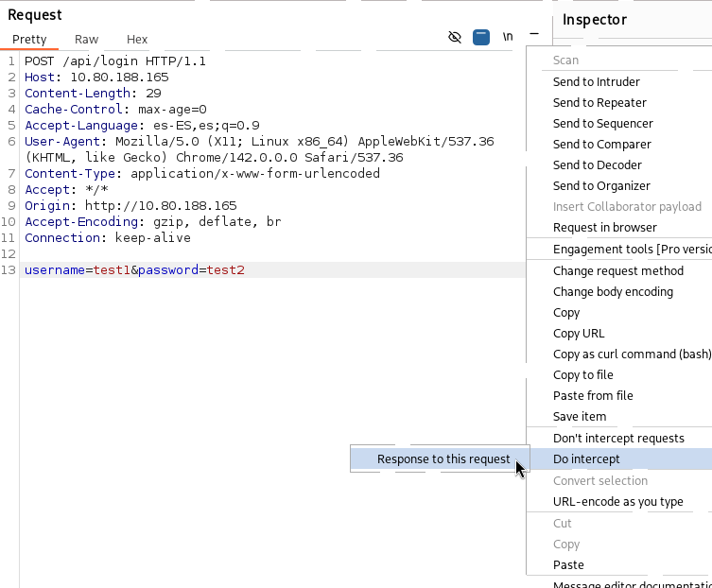Click the Chrome/142.0.0.0 Safari continuation line

point(214,158)
